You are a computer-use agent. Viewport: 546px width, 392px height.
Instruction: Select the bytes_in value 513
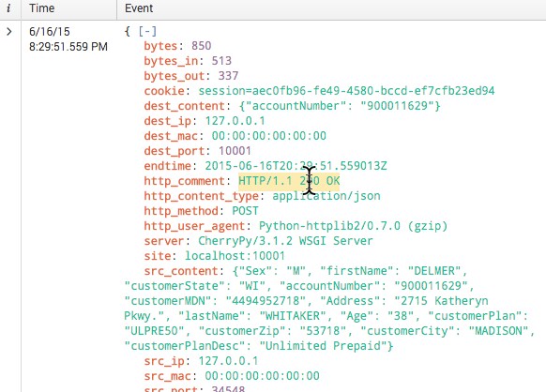221,61
